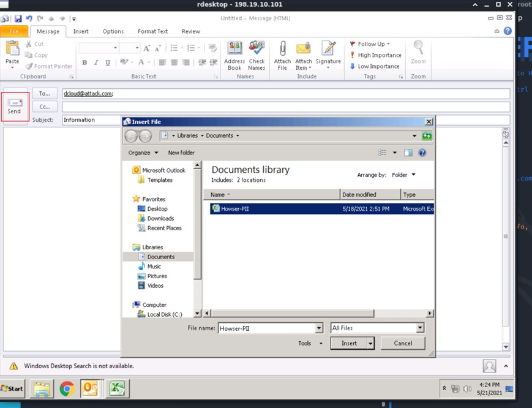Select Music library in navigation pane
Viewport: 532px width, 408px height.
(x=149, y=266)
